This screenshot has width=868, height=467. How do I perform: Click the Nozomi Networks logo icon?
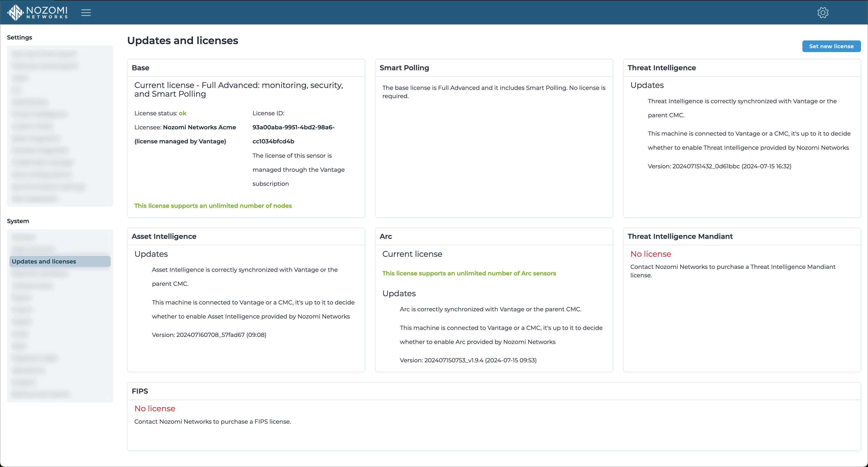pyautogui.click(x=15, y=12)
